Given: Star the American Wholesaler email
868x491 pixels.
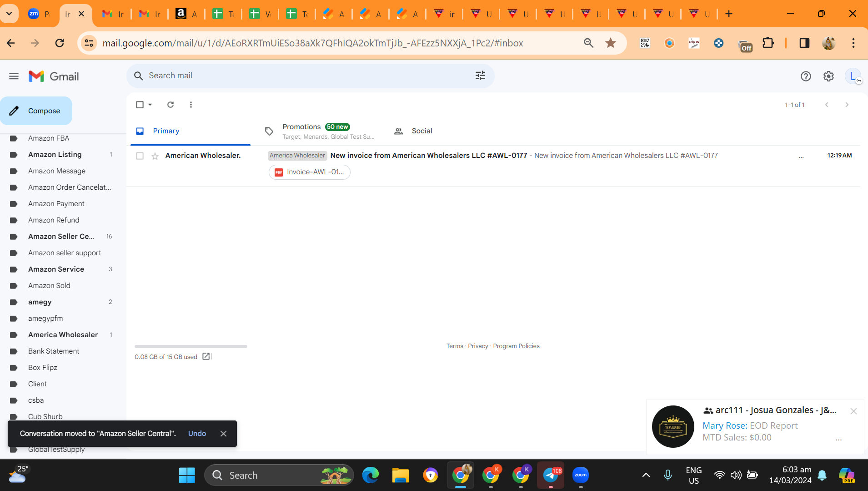Looking at the screenshot, I should (155, 156).
